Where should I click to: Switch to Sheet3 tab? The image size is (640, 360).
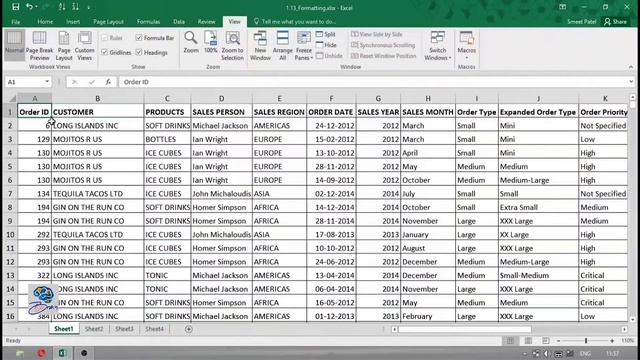point(124,329)
